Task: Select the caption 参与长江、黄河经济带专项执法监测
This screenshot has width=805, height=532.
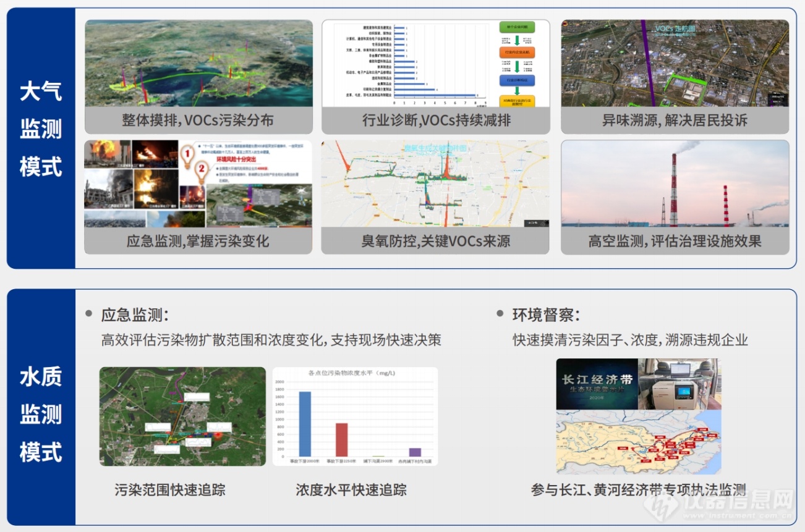Action: pos(638,490)
